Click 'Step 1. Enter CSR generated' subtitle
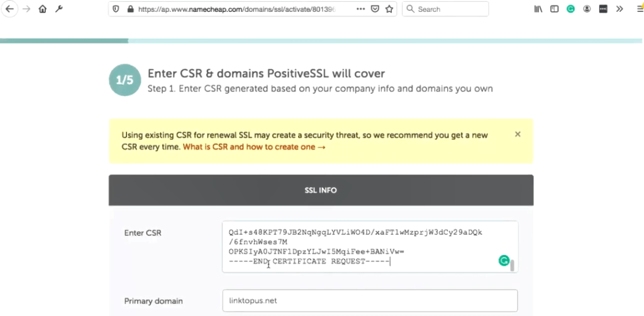The image size is (644, 316). 320,89
